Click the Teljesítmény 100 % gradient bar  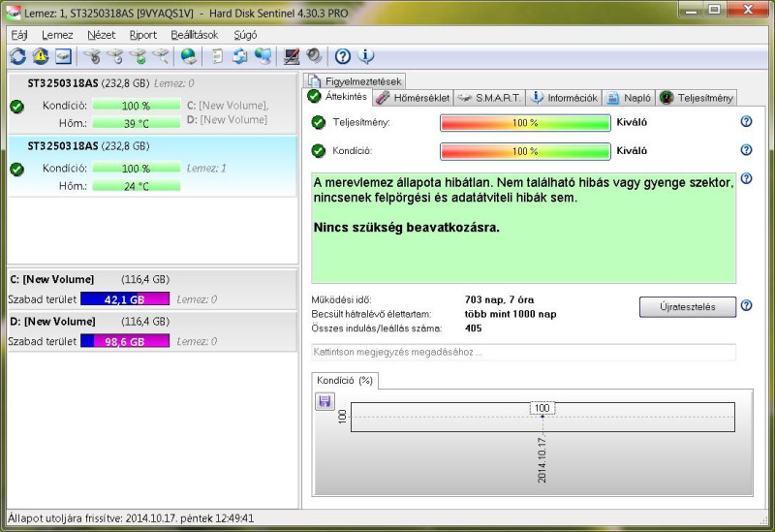coord(525,123)
